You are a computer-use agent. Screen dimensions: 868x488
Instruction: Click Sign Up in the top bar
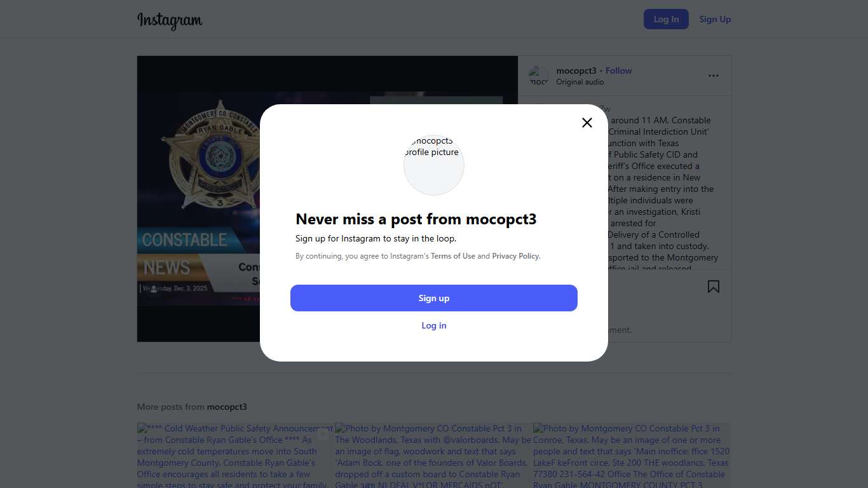coord(715,19)
